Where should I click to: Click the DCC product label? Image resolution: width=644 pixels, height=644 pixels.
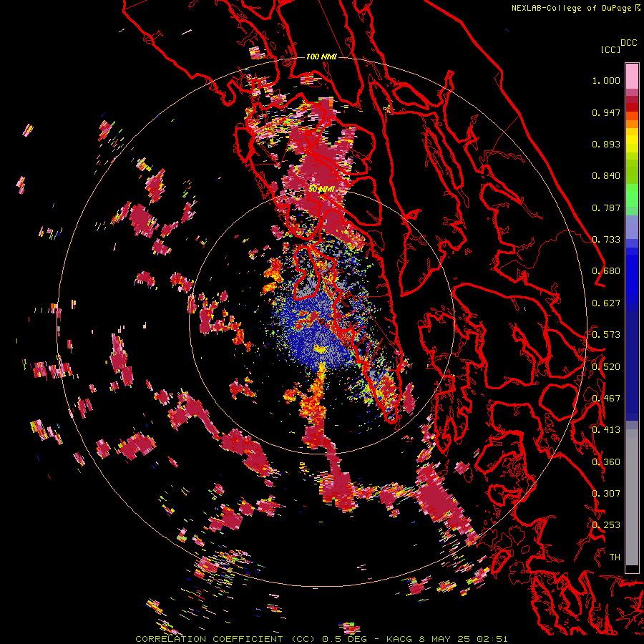(629, 42)
